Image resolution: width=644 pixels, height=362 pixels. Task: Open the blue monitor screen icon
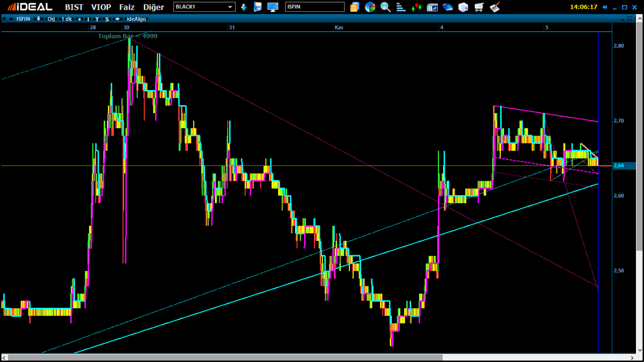pos(273,7)
